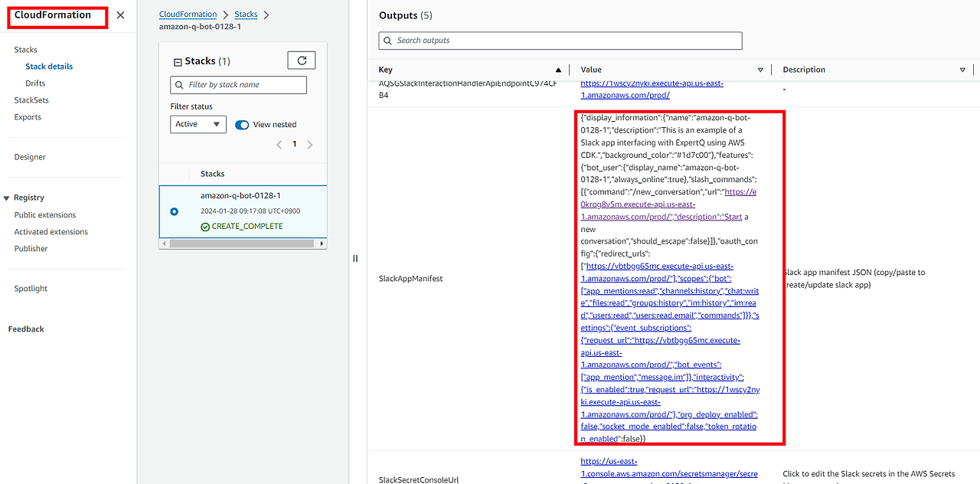Open Exports in the navigation
This screenshot has width=980, height=484.
click(28, 117)
